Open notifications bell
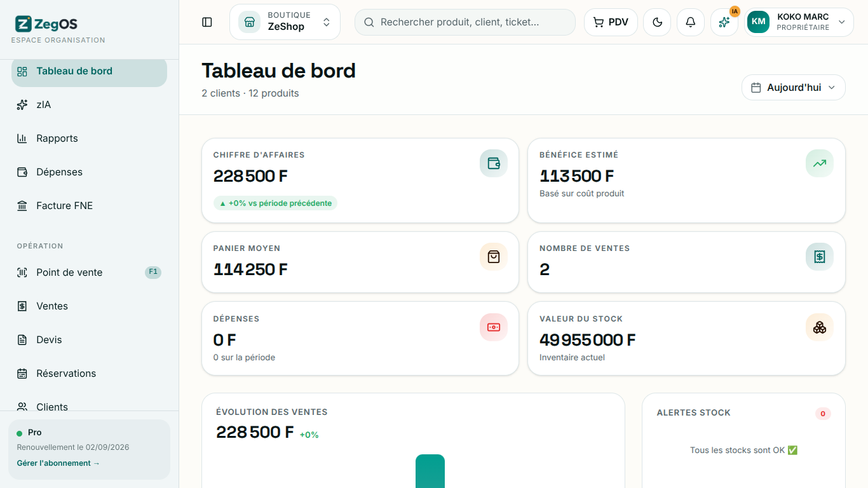Screen dimensions: 868x488 coord(691,22)
